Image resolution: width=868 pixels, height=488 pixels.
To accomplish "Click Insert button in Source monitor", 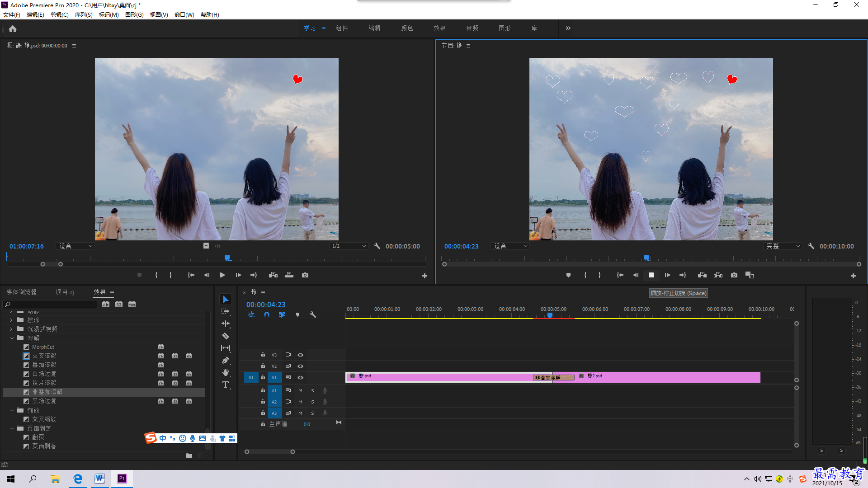I will click(273, 275).
